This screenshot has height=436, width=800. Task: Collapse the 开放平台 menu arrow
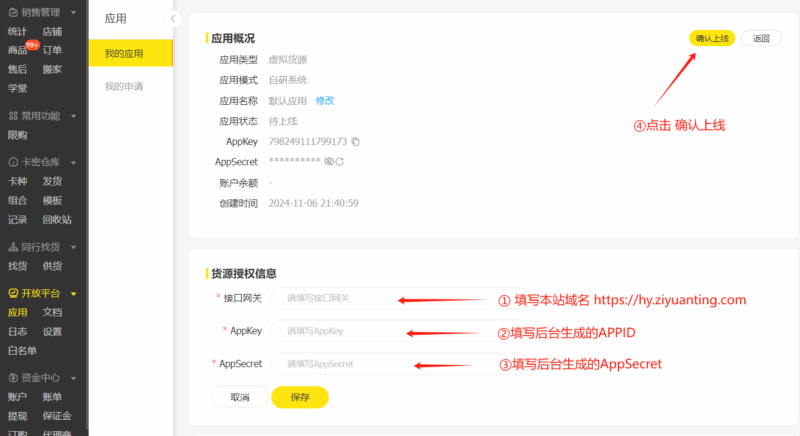[x=74, y=294]
